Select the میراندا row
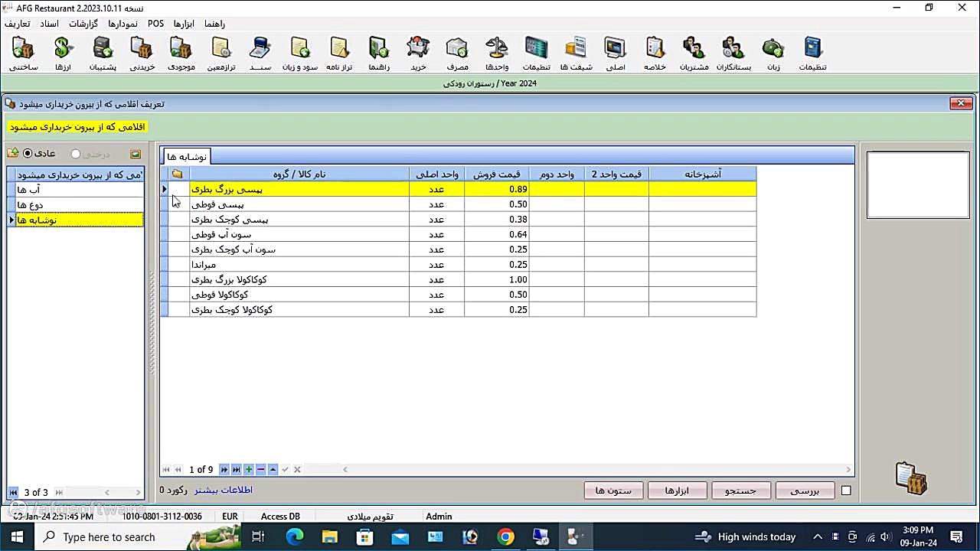 pos(458,265)
